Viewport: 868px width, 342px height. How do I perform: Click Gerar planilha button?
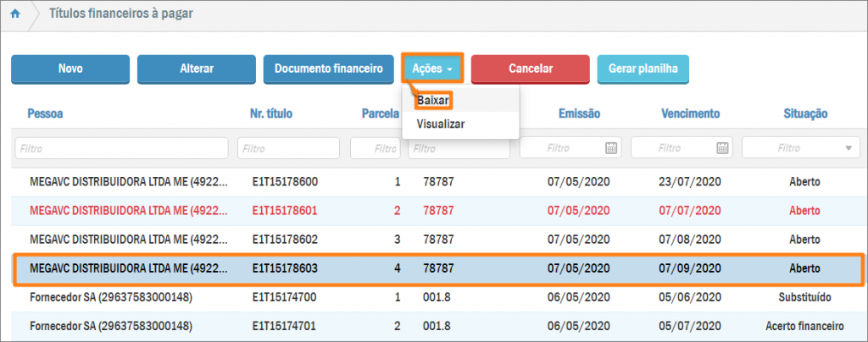(x=643, y=69)
